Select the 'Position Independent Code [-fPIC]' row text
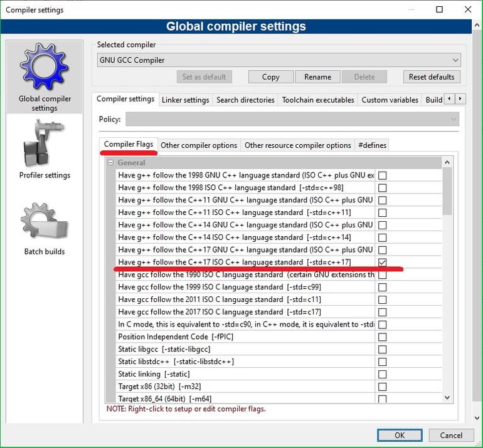This screenshot has width=483, height=448. tap(176, 336)
